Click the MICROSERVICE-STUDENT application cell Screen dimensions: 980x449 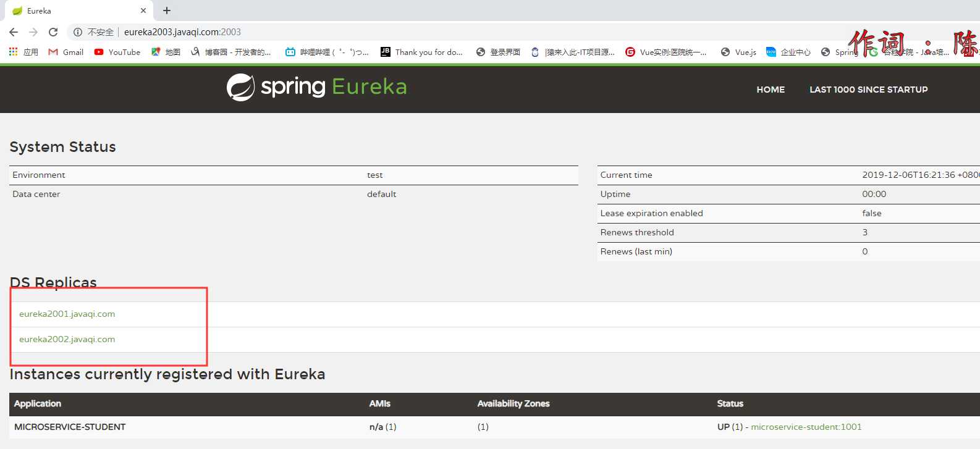pos(70,427)
